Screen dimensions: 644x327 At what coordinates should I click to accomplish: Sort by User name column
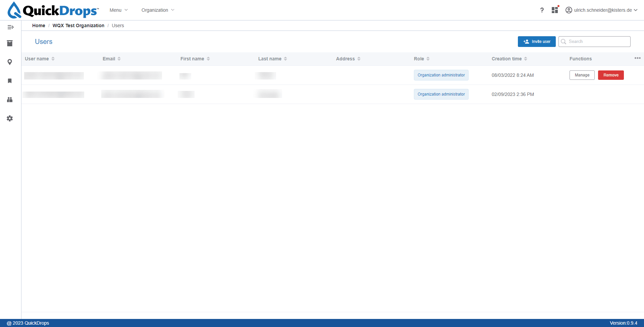[x=53, y=59]
